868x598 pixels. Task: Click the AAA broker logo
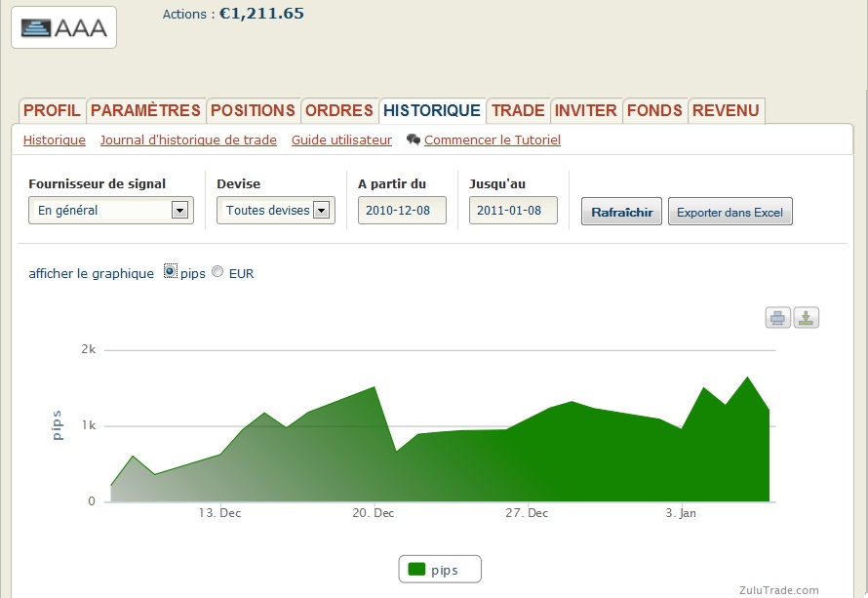click(x=63, y=27)
